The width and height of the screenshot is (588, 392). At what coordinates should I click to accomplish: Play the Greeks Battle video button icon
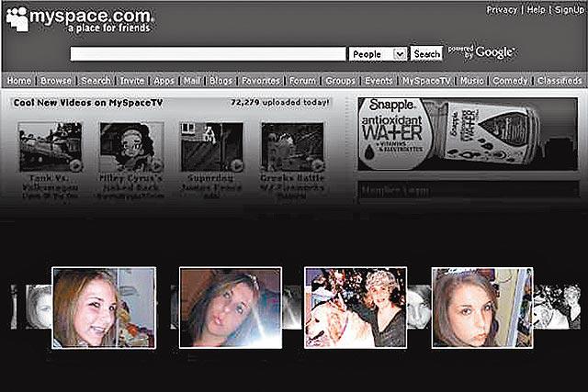click(x=318, y=165)
